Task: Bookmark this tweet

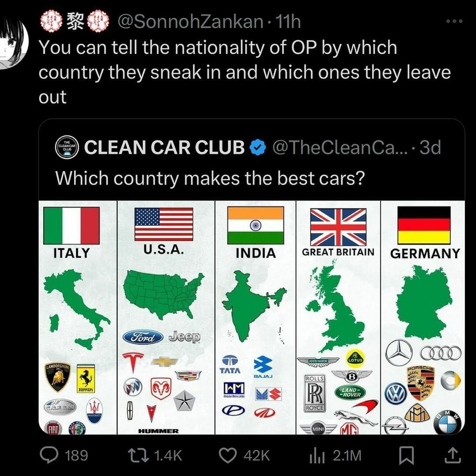Action: tap(405, 455)
